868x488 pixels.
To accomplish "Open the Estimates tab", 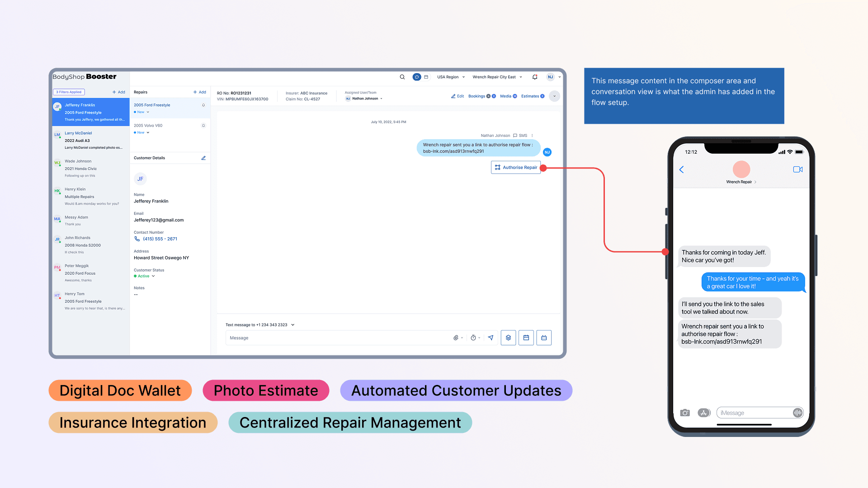I will coord(533,96).
